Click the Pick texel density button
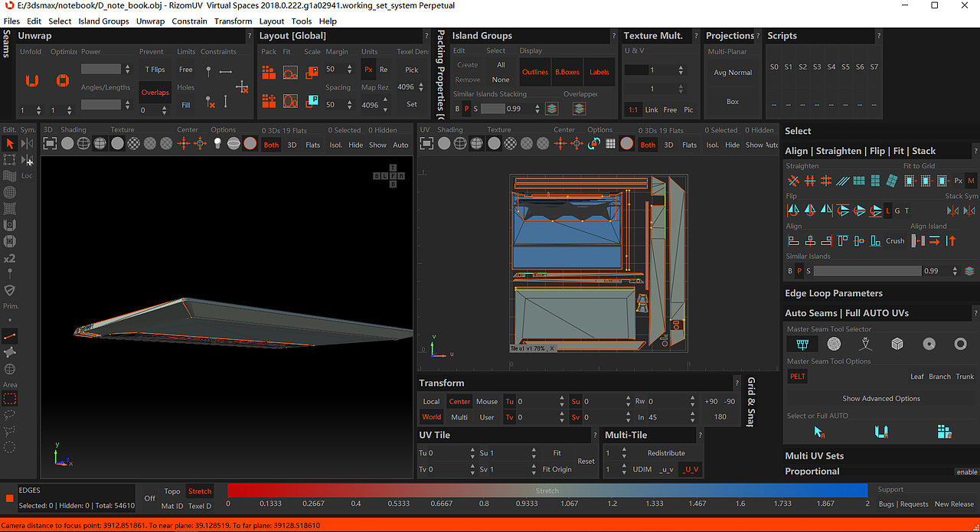 point(412,70)
